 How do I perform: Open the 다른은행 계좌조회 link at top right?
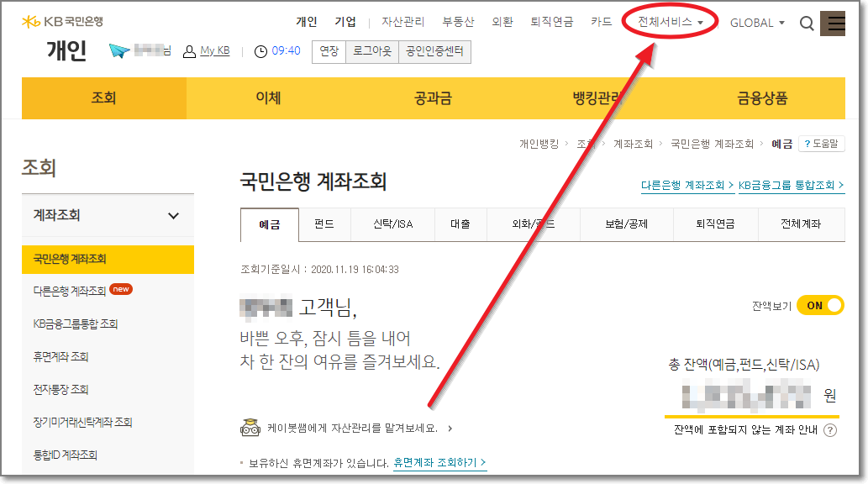tap(687, 186)
